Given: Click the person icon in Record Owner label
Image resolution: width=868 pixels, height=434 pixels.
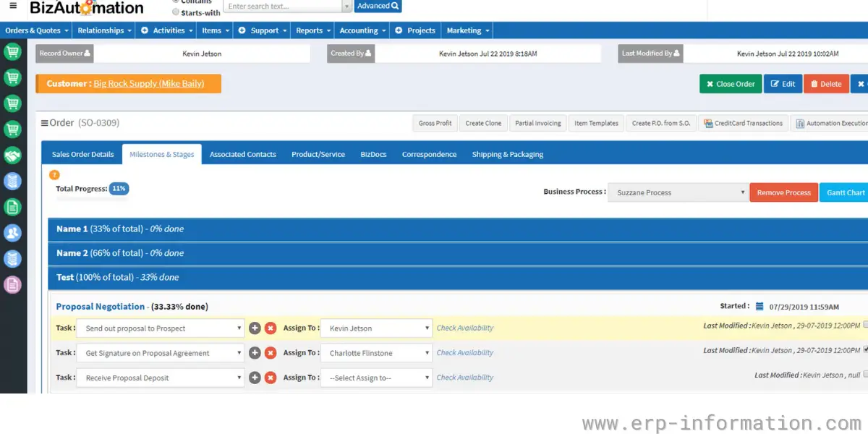Looking at the screenshot, I should click(x=88, y=54).
